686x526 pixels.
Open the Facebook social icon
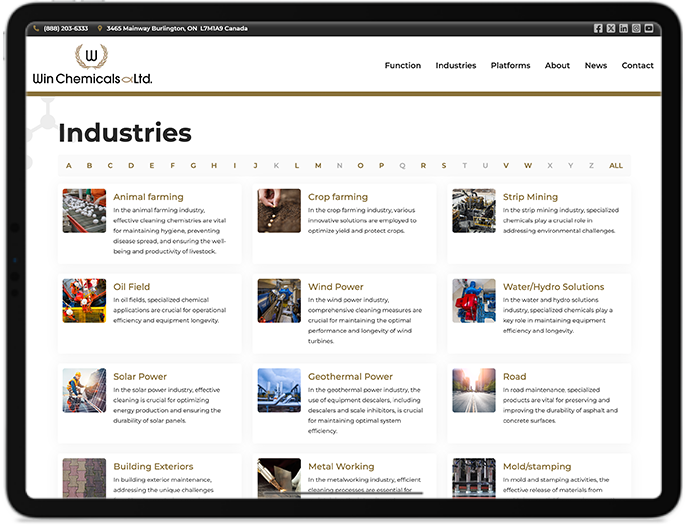(600, 28)
